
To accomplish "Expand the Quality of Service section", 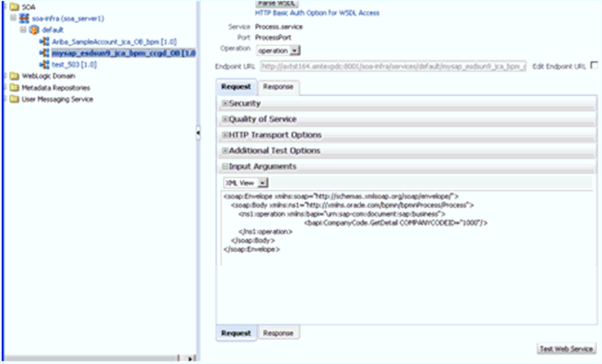I will coord(226,119).
